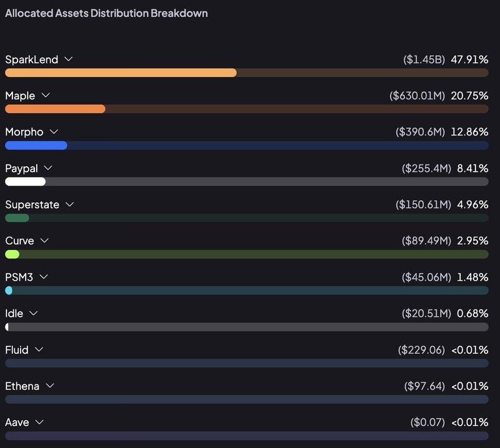Click the SparkLend orange progress bar
The height and width of the screenshot is (448, 500).
(121, 72)
